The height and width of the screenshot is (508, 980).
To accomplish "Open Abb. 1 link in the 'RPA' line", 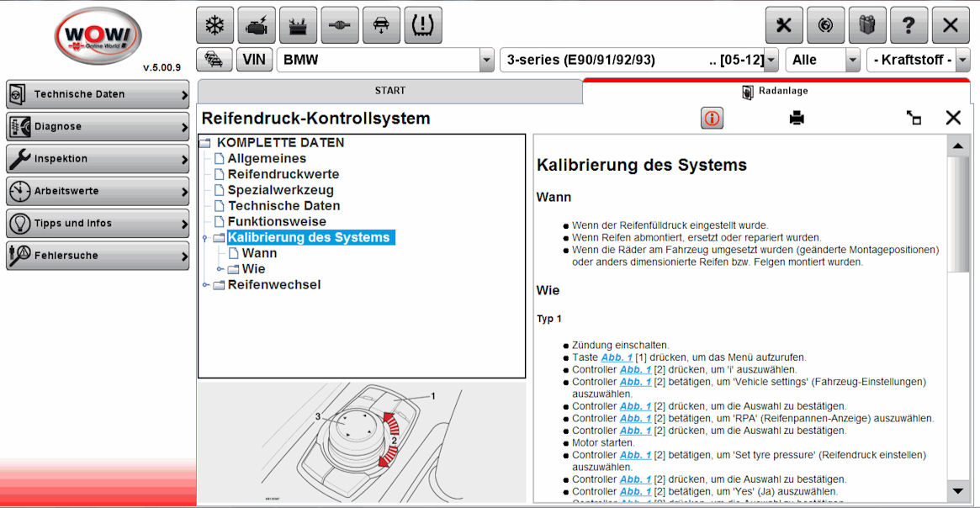I will pyautogui.click(x=636, y=419).
